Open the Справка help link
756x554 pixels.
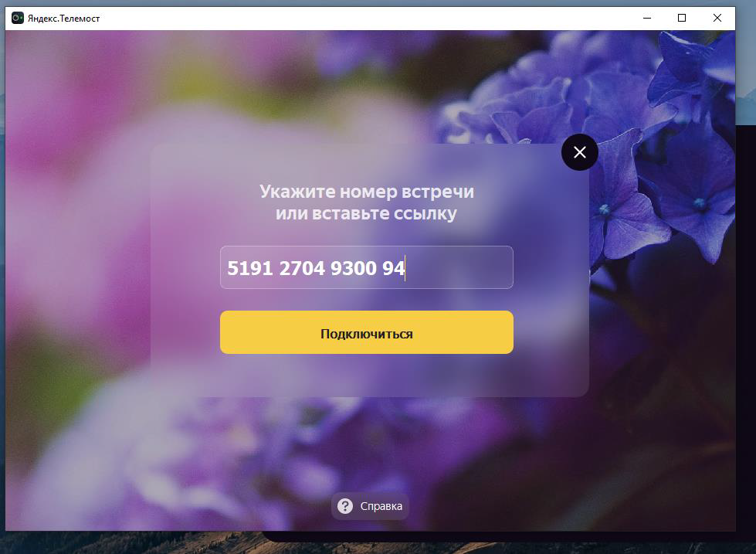[370, 506]
